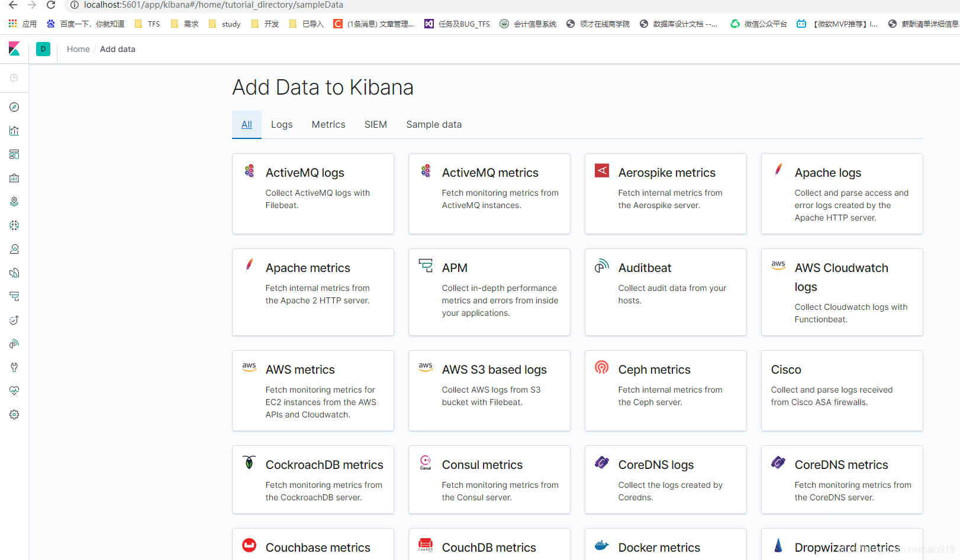Open the AWS metrics card
This screenshot has height=560, width=960.
313,391
